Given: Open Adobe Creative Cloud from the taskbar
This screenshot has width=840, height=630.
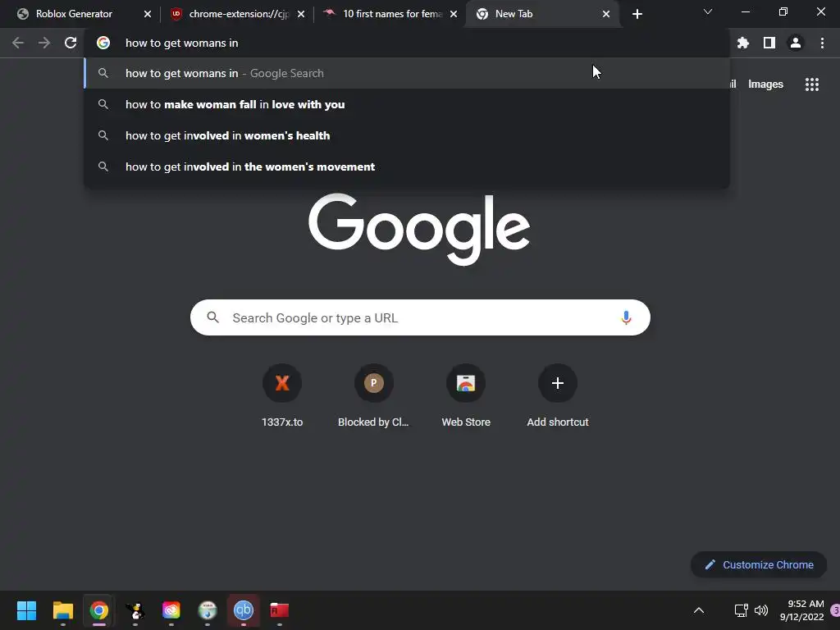Looking at the screenshot, I should click(x=171, y=610).
